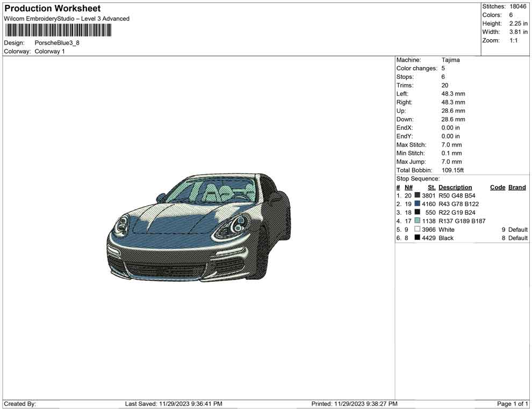Expand the Stop Sequence section
Screen dimensions: 532x409
coord(418,178)
